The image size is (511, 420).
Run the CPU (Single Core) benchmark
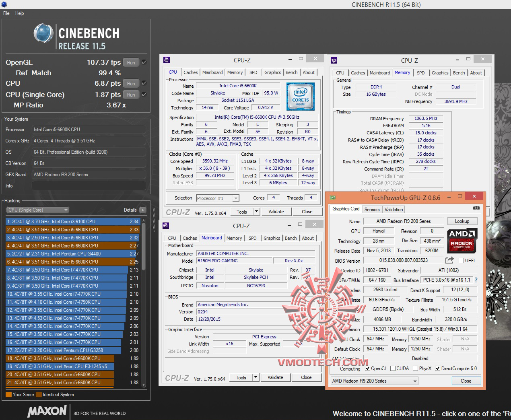131,95
